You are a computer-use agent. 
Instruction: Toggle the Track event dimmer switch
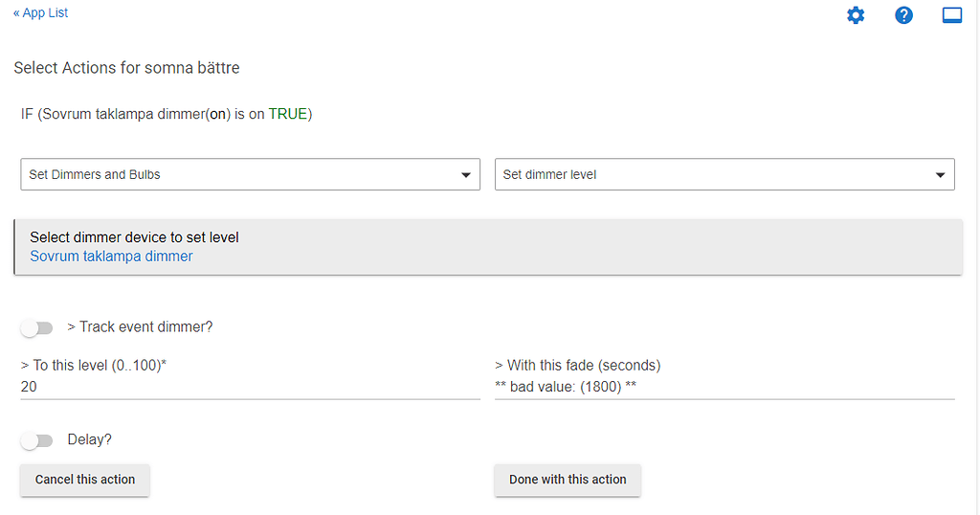[37, 328]
